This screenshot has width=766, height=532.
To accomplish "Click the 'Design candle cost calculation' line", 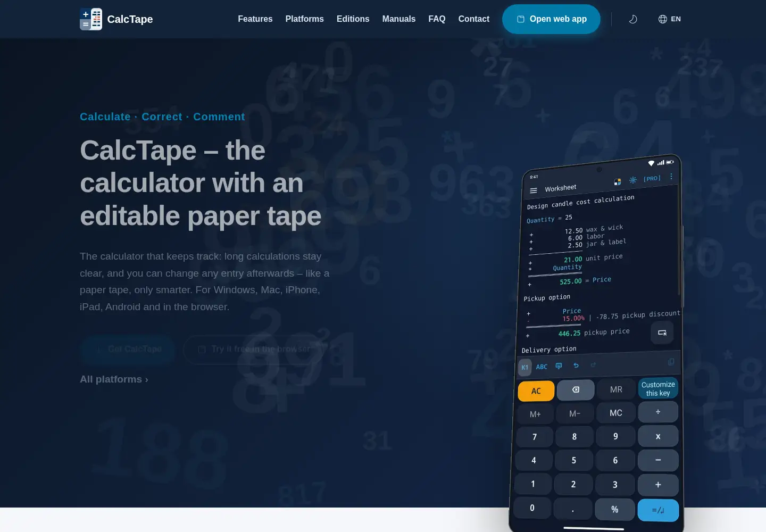I will [x=581, y=202].
